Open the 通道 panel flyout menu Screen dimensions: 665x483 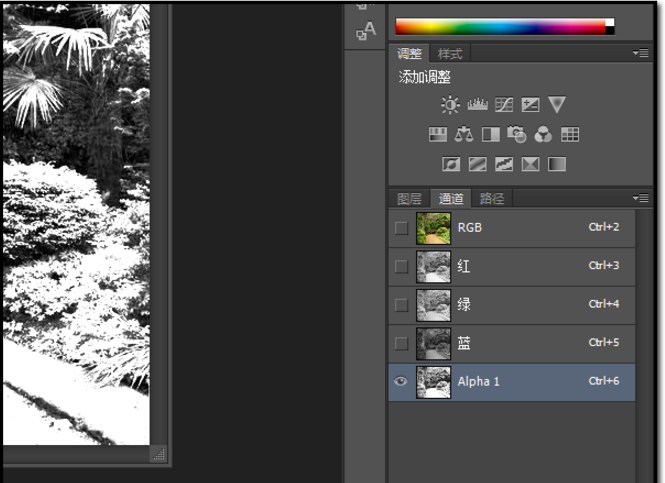(641, 198)
